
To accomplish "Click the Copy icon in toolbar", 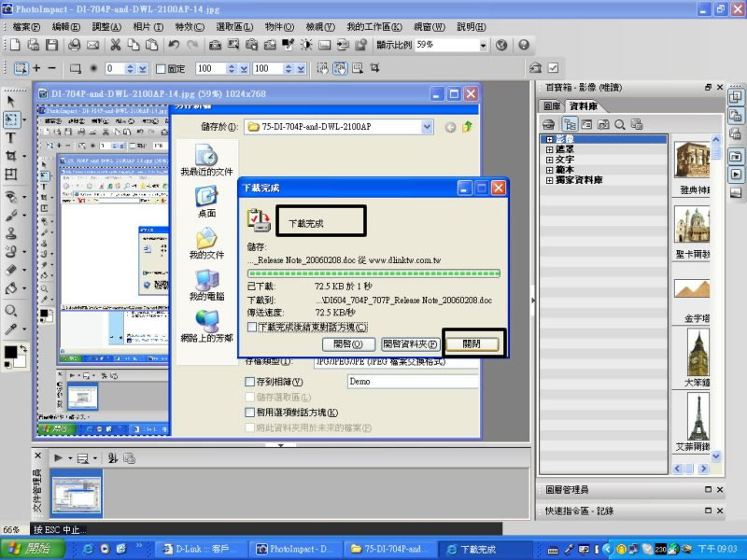I will [134, 45].
